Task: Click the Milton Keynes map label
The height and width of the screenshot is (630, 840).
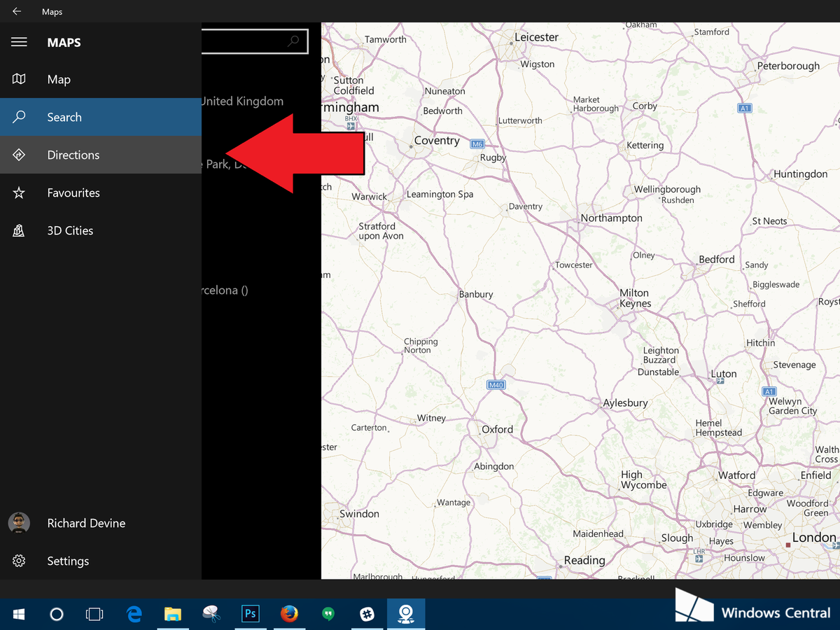Action: pyautogui.click(x=635, y=298)
